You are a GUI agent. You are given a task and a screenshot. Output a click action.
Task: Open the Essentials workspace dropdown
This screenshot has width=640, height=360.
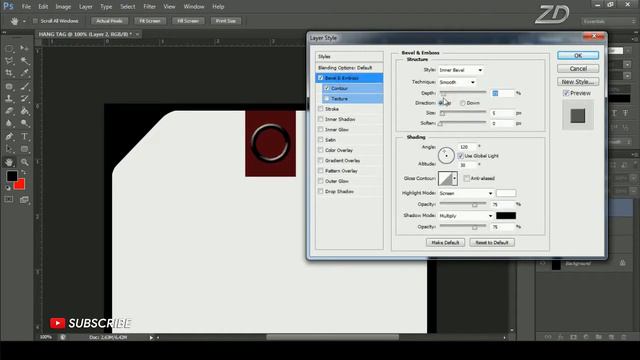point(608,21)
